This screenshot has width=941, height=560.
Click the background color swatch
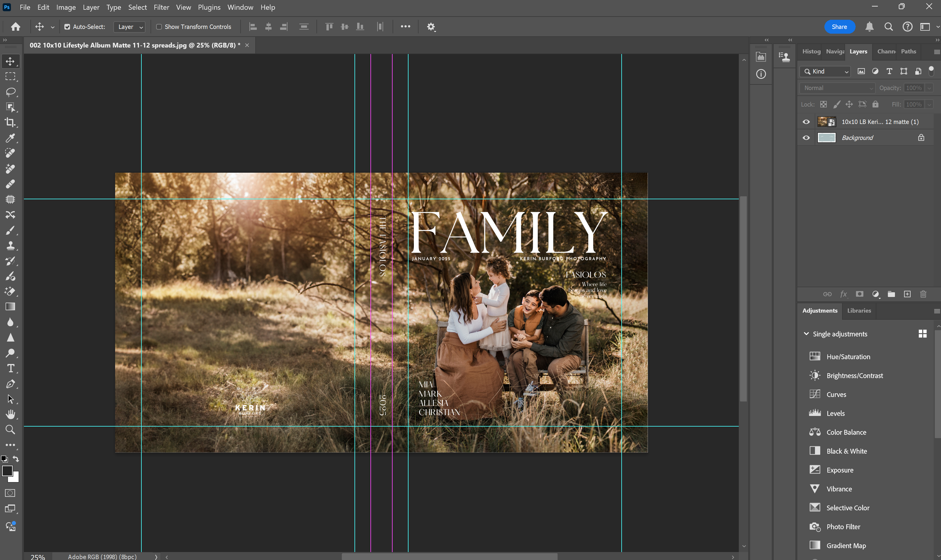pyautogui.click(x=15, y=479)
